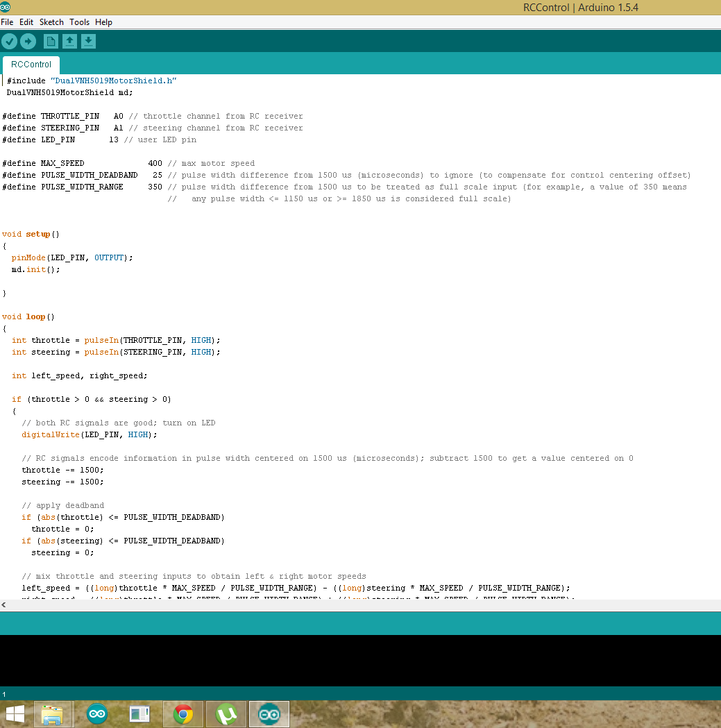Click pinMode(LED_PIN, OUTPUT) line
Screen dimensions: 721x728
click(72, 257)
